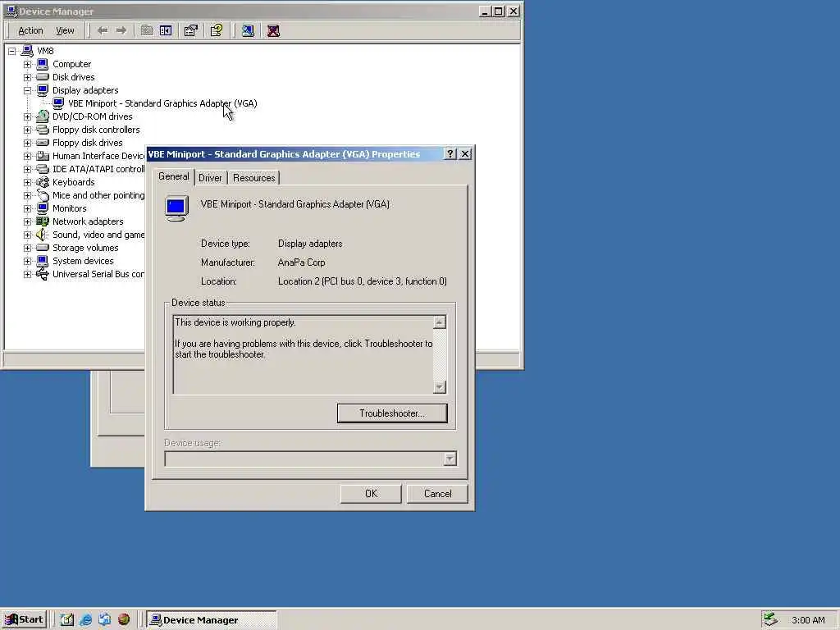Click the Help toolbar icon with question mark

pos(217,30)
